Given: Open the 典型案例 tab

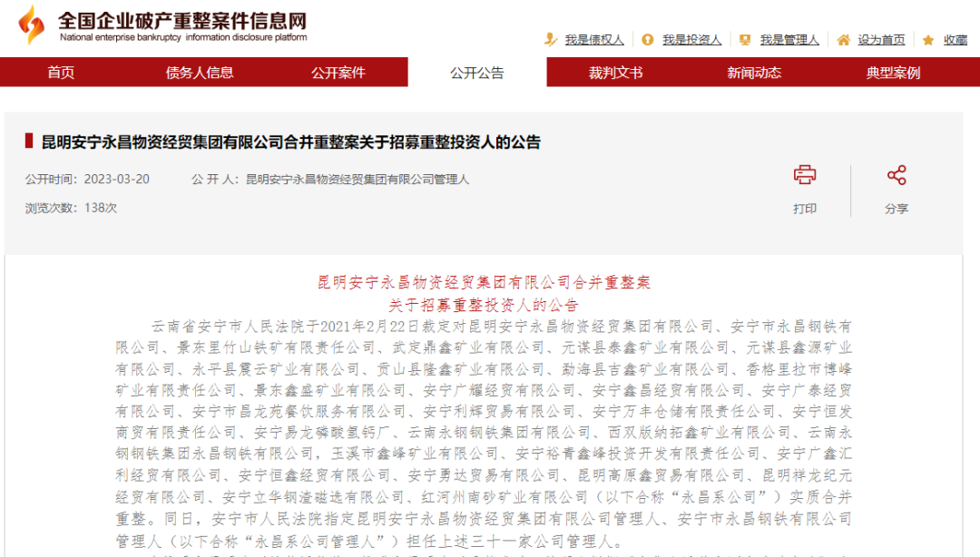Looking at the screenshot, I should point(896,73).
